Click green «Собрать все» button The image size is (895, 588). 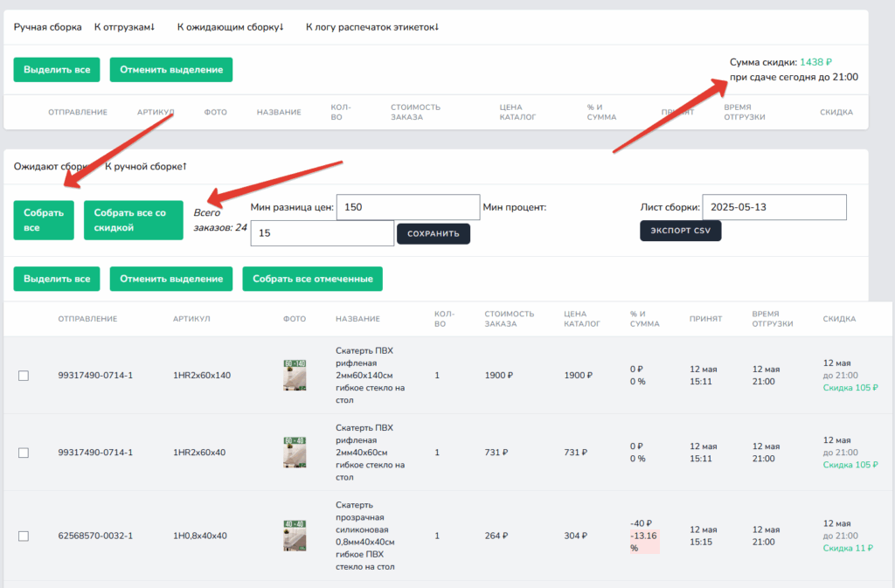pos(44,220)
